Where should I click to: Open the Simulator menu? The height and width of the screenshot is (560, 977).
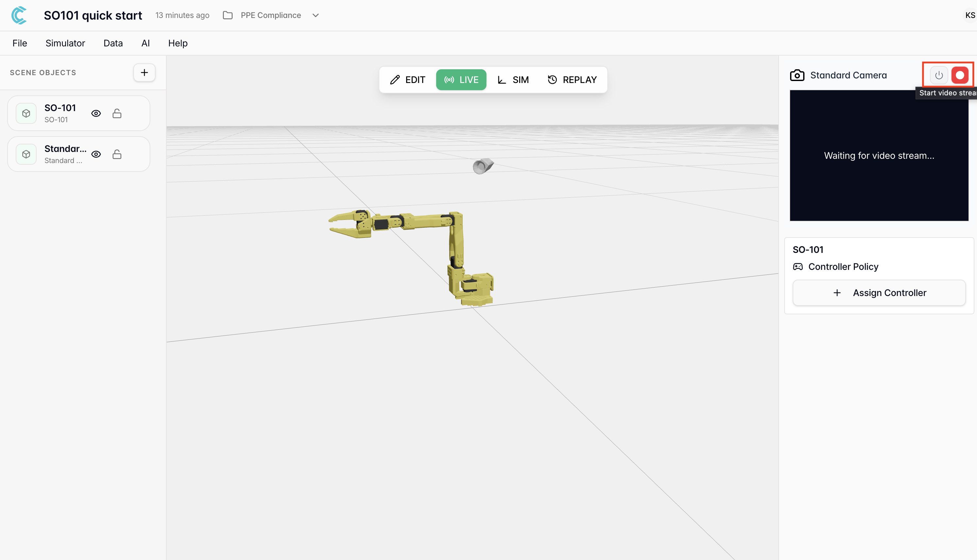coord(65,43)
